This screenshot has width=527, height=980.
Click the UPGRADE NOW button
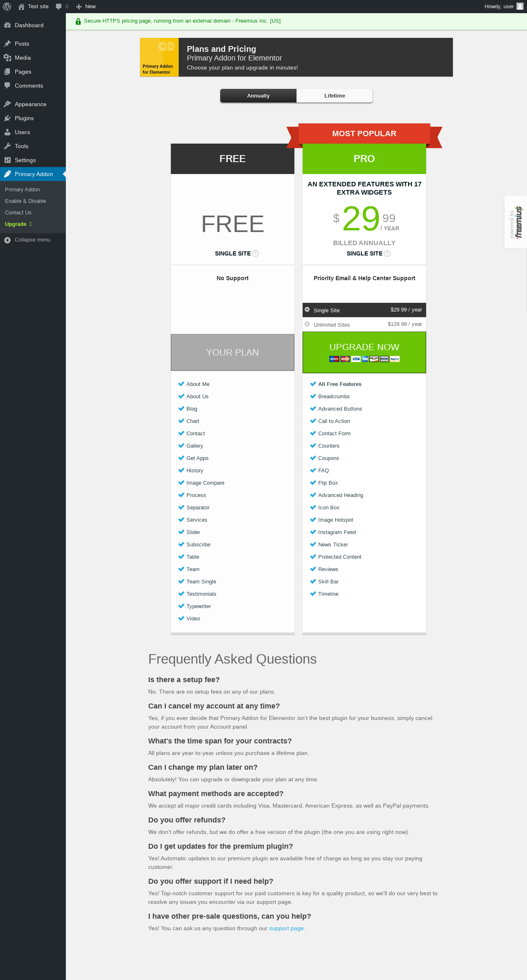(x=364, y=352)
